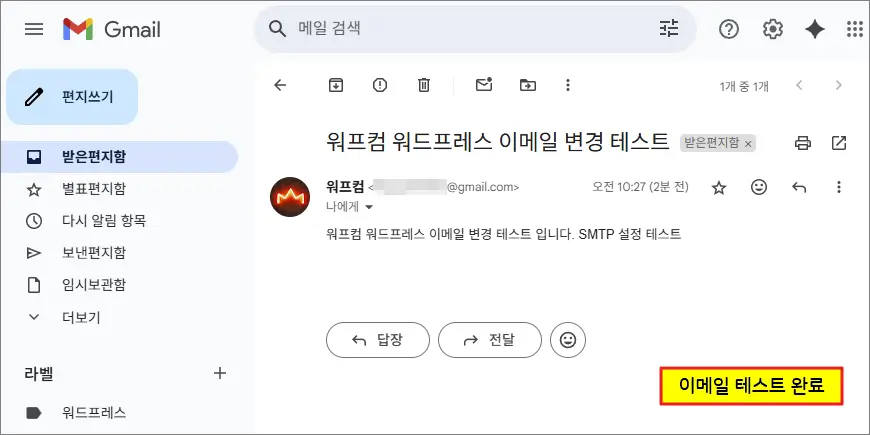The width and height of the screenshot is (870, 435).
Task: Archive this email with the archive icon
Action: click(336, 86)
